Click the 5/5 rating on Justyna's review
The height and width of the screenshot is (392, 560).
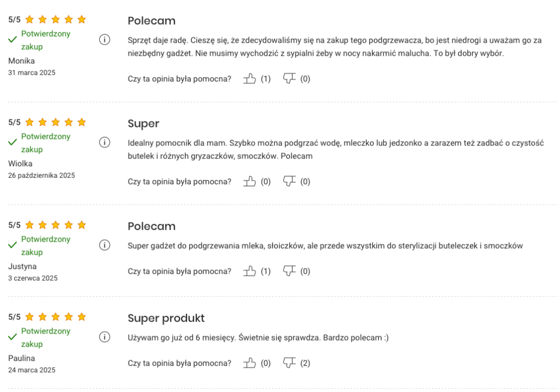14,225
